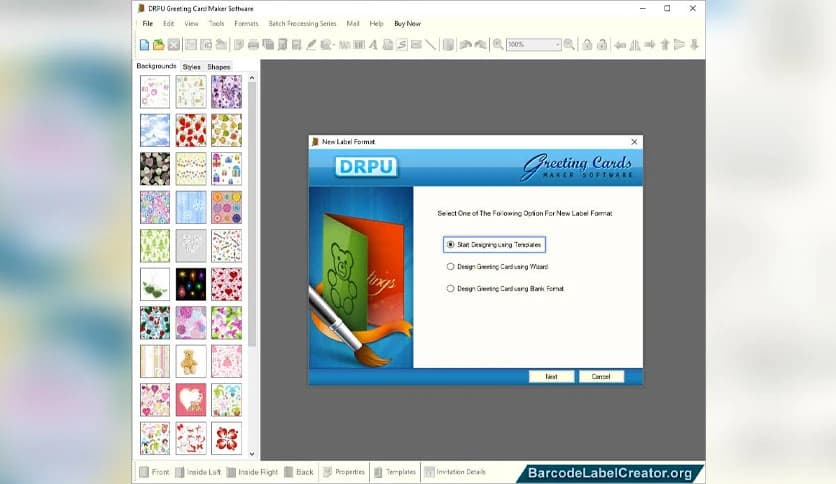This screenshot has height=484, width=836.
Task: Select the blue sky clouds background thumbnail
Action: click(155, 130)
